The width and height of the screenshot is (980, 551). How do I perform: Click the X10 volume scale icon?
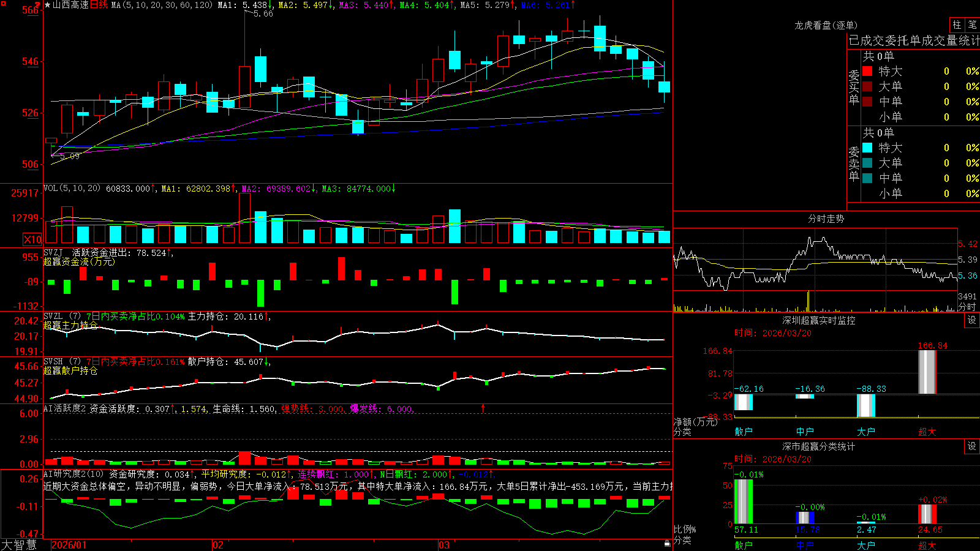[32, 239]
